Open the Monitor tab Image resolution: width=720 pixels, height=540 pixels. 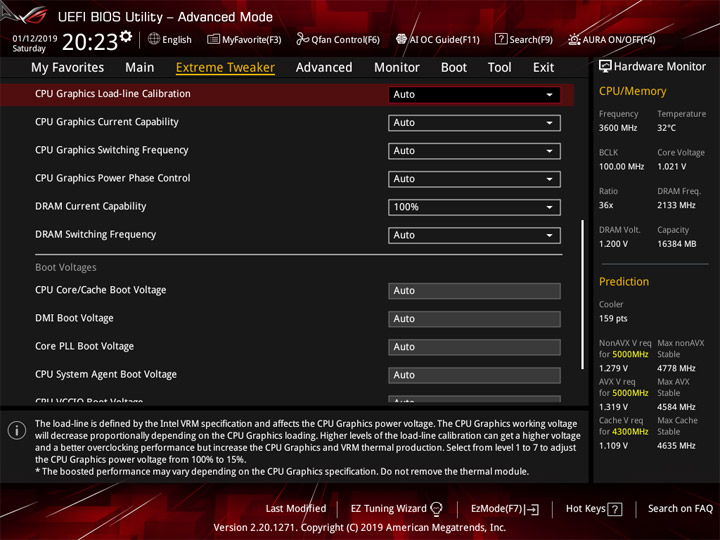(x=397, y=68)
